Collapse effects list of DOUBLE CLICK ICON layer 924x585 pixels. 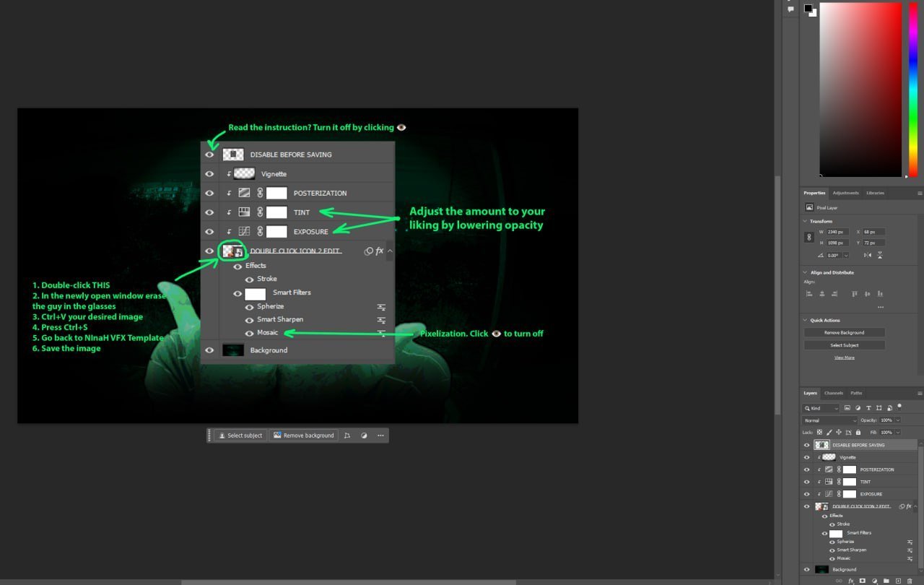[x=915, y=506]
